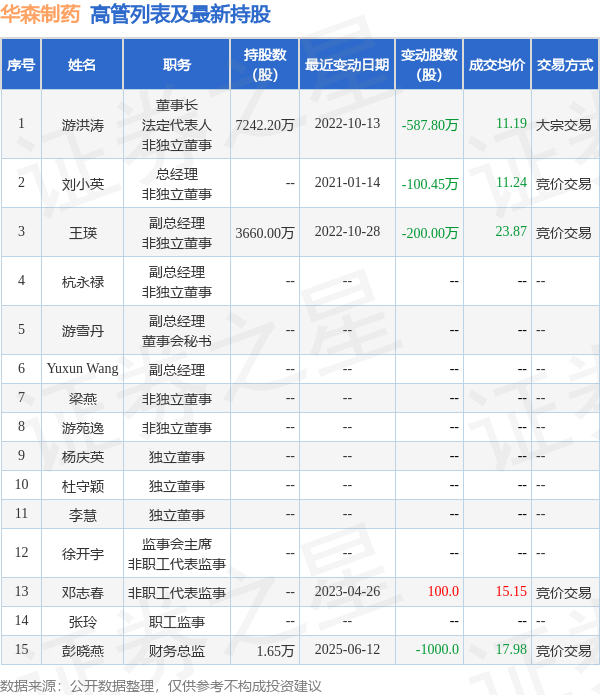Click the name 刘小英

point(83,184)
